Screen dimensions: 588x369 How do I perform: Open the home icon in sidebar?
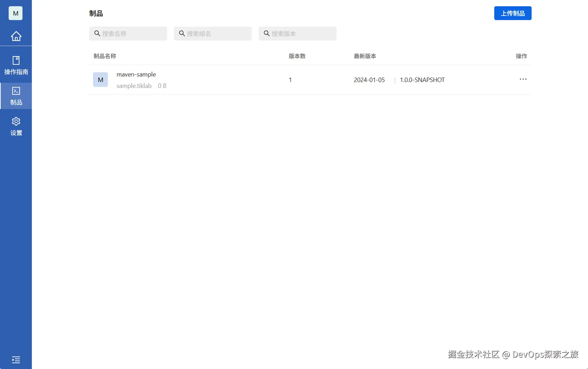(16, 36)
